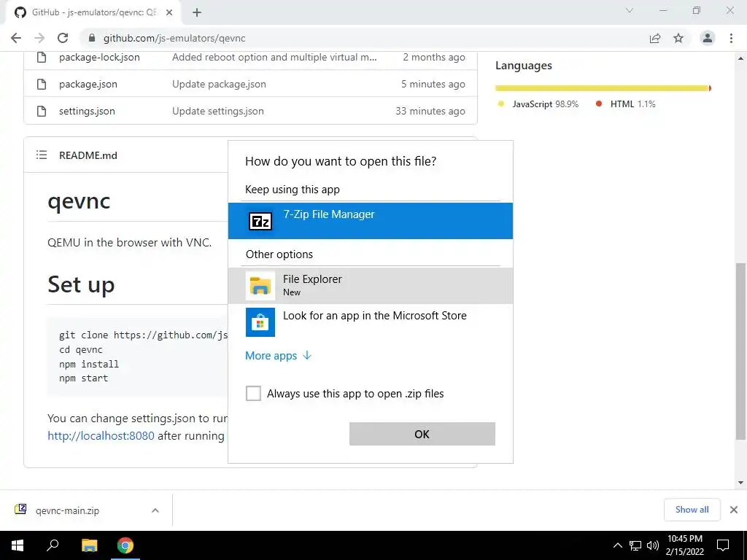
Task: Go forward to the next page
Action: [39, 38]
